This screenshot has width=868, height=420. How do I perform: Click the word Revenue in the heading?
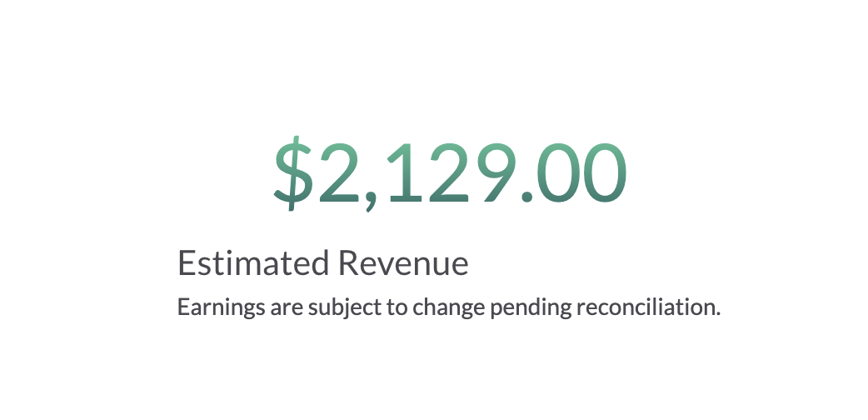pyautogui.click(x=403, y=262)
